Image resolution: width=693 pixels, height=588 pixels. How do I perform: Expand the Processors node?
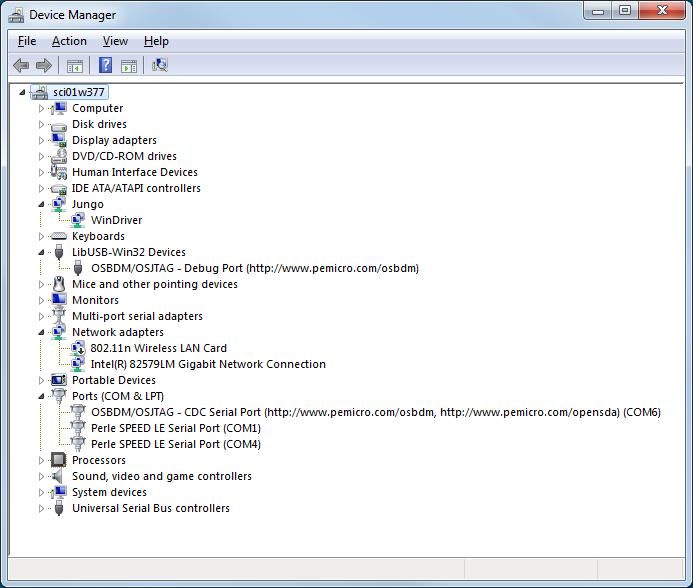pos(41,460)
